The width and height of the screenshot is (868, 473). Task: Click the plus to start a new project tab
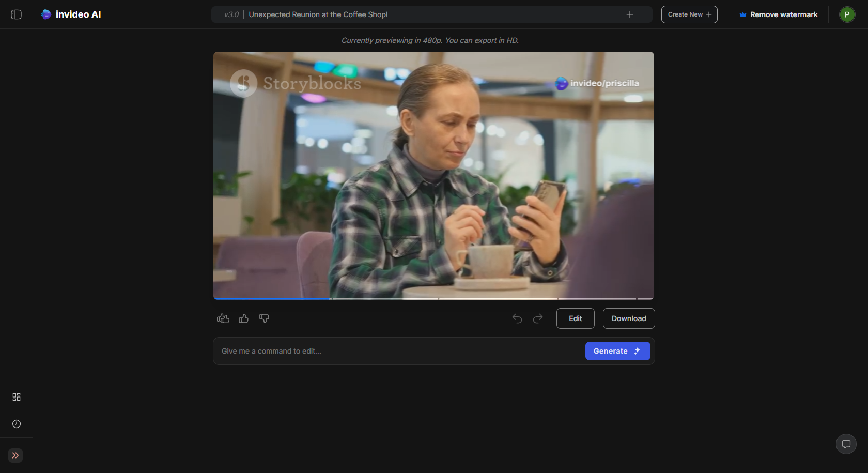click(x=630, y=14)
